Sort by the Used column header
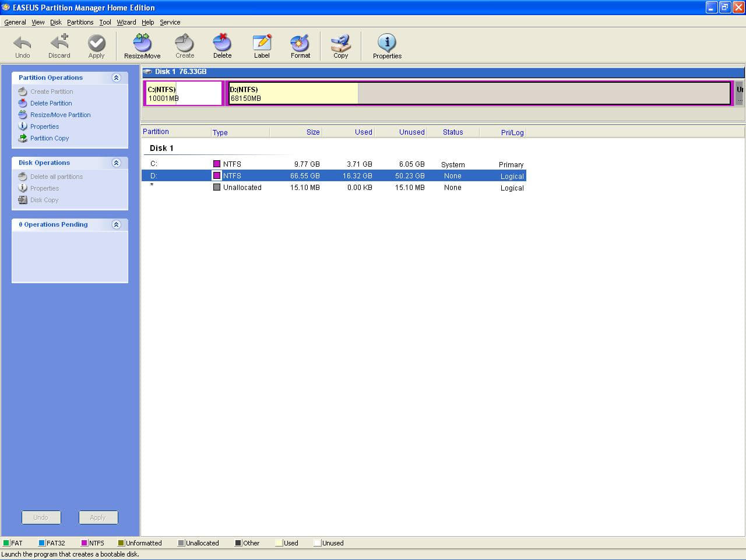Screen dimensions: 746x560 click(348, 132)
